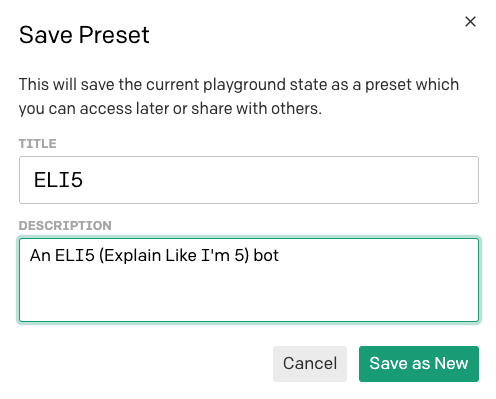Focus the Description text area
Screen dimensions: 496x399
coord(249,280)
